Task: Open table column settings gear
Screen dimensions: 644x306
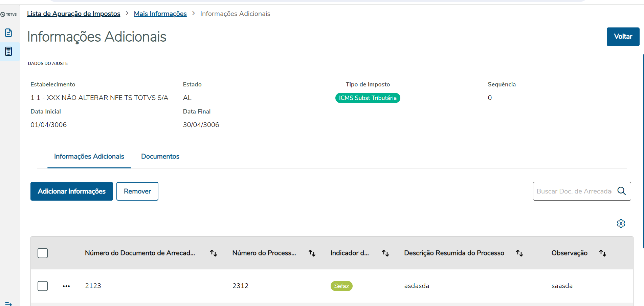Action: (621, 224)
